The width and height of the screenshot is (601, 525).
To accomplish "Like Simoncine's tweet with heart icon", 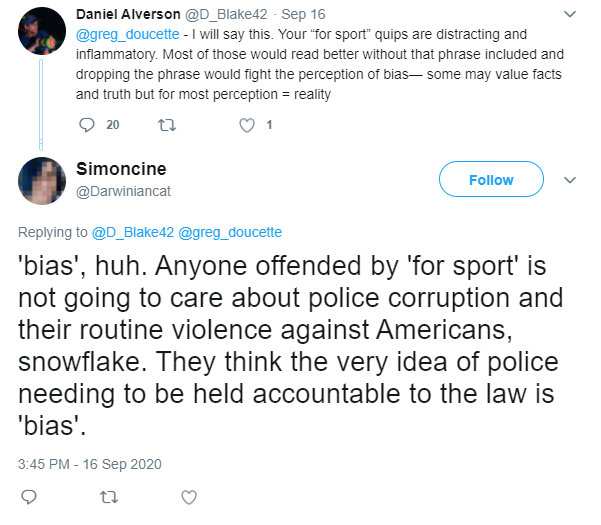I will tap(189, 497).
